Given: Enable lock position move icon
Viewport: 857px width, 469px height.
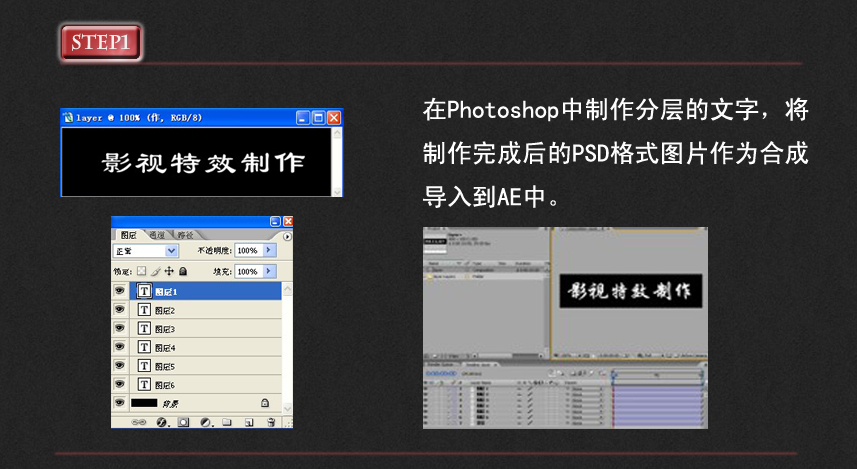Looking at the screenshot, I should tap(169, 271).
